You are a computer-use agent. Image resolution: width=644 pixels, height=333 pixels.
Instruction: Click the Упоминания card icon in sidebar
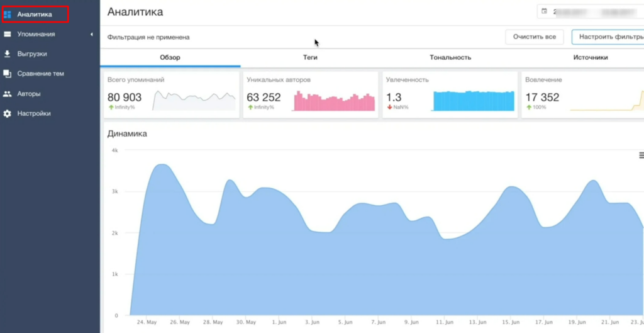[x=8, y=35]
